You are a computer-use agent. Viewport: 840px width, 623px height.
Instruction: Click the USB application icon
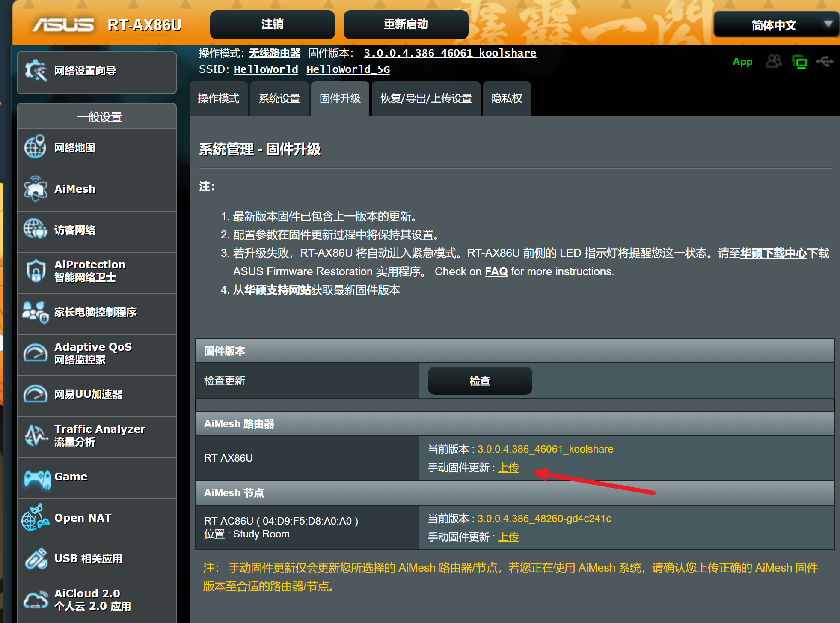pyautogui.click(x=36, y=558)
